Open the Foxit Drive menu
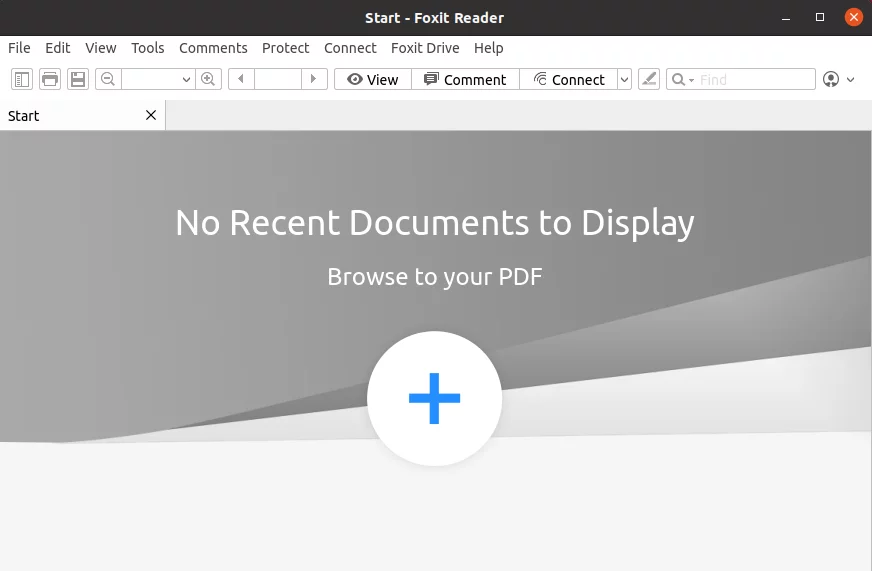The width and height of the screenshot is (872, 571). click(425, 48)
